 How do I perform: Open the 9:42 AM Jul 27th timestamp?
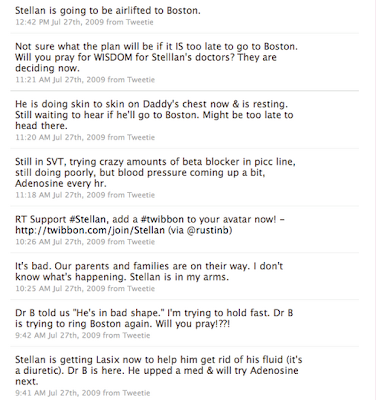pos(58,335)
